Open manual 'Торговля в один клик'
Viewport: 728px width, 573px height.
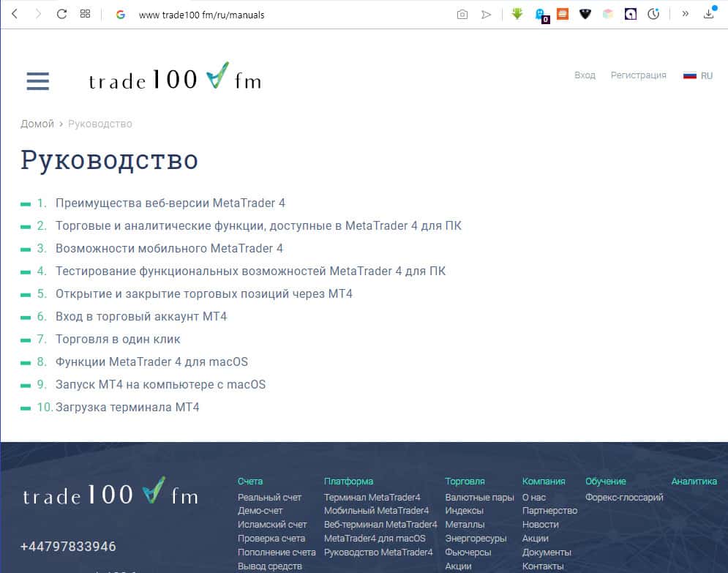(118, 339)
